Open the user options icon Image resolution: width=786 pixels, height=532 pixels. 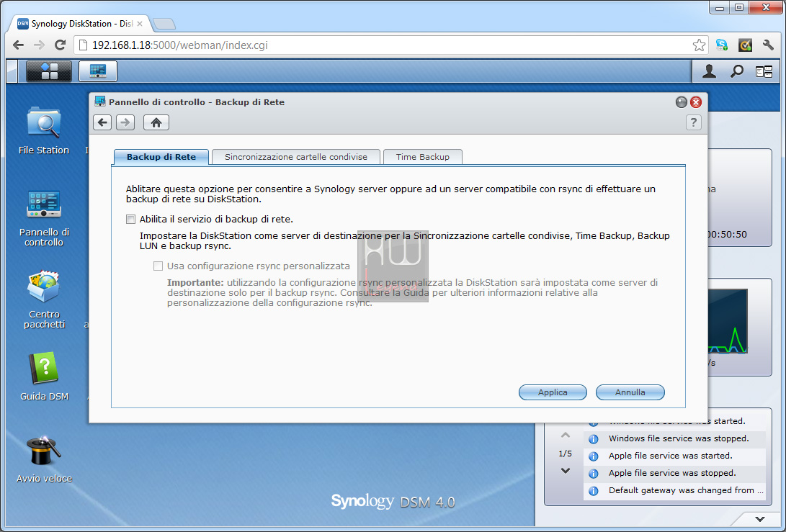click(709, 72)
